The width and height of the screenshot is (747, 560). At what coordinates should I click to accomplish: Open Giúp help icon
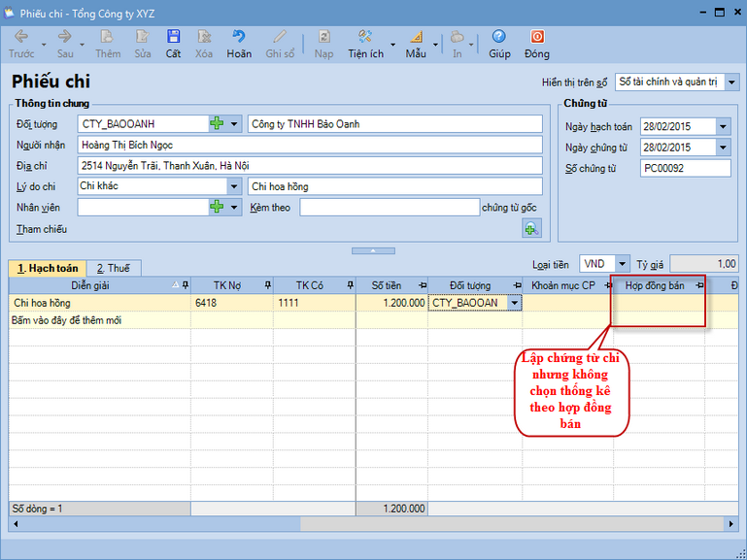(x=498, y=37)
